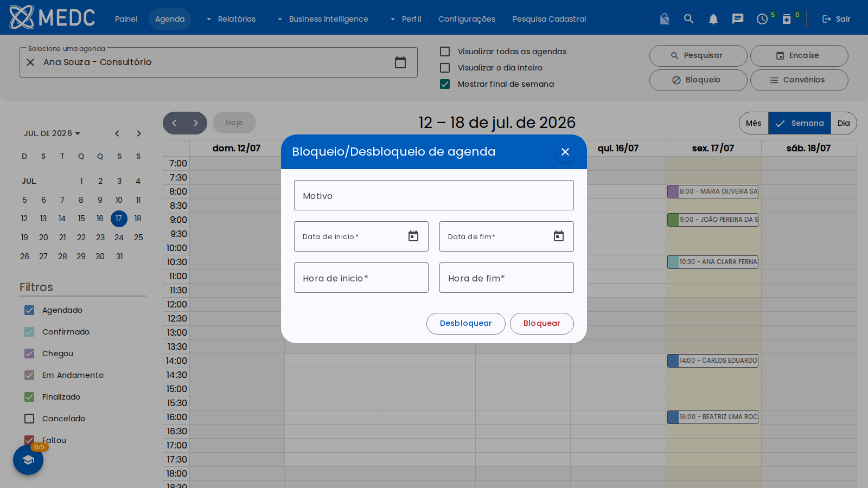Image resolution: width=868 pixels, height=488 pixels.
Task: Open the shopping bag off icon
Action: 665,19
